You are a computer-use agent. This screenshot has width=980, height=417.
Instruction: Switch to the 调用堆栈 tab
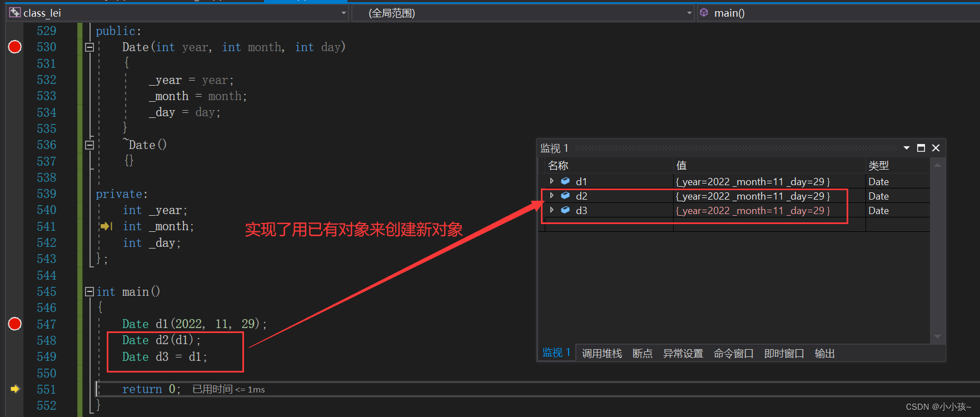click(602, 354)
